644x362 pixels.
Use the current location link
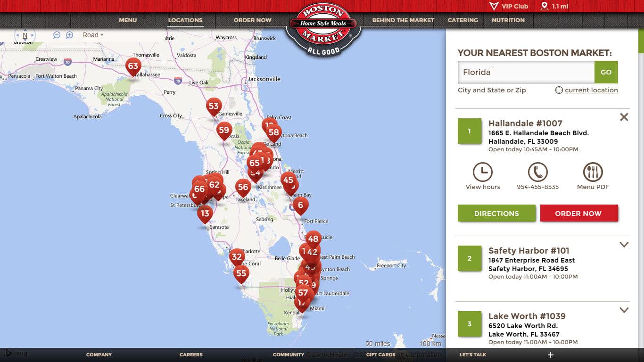point(591,90)
